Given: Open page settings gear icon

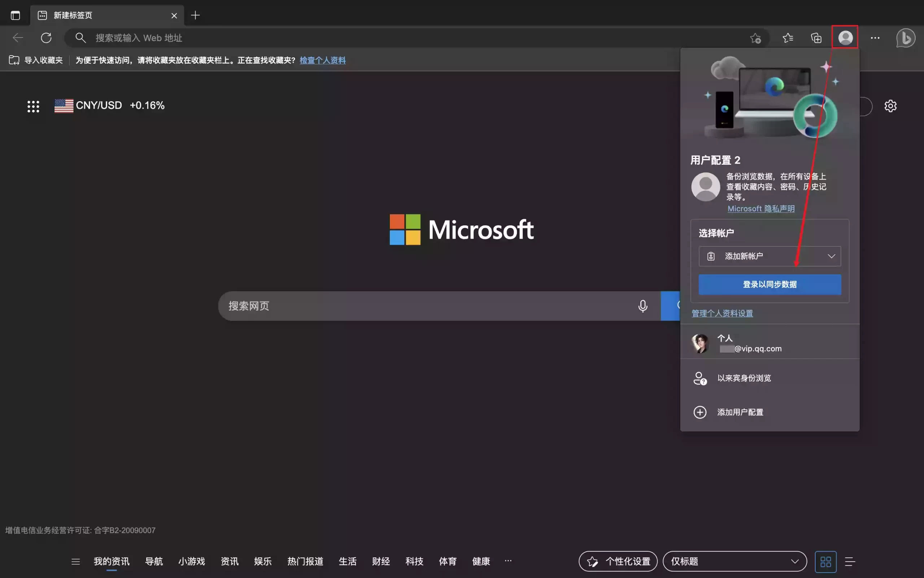Looking at the screenshot, I should [x=890, y=106].
